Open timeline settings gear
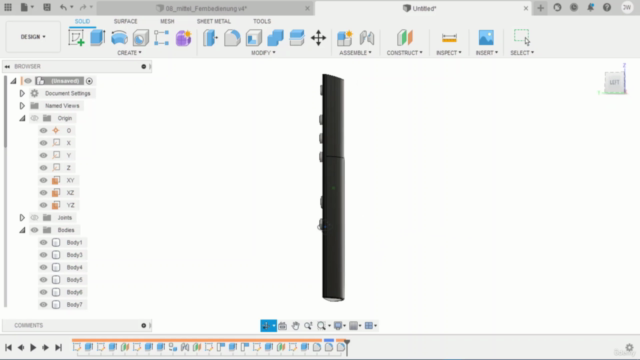640x360 pixels. coord(629,347)
